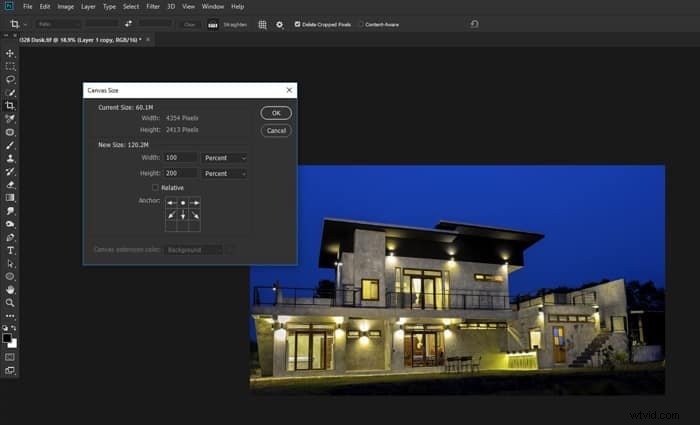Image resolution: width=700 pixels, height=425 pixels.
Task: Select the Sponge tool
Action: [x=10, y=224]
